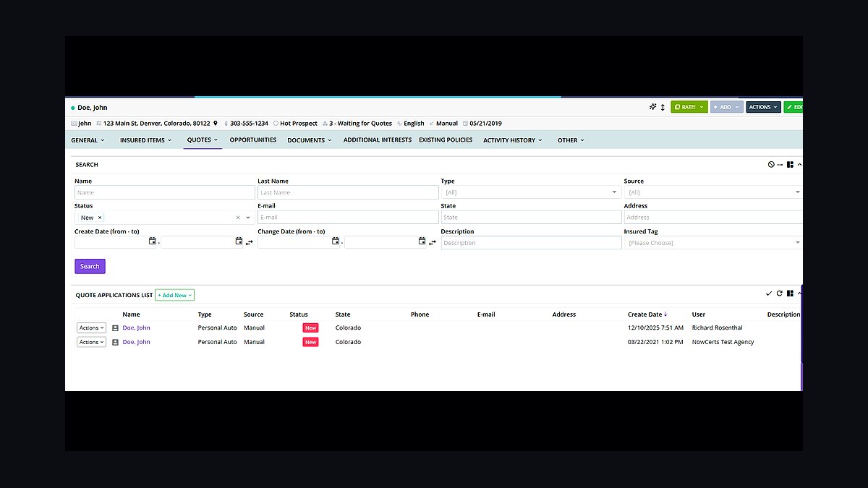The image size is (868, 488).
Task: Click the 3 - Waiting for Quotes label
Action: click(x=360, y=124)
